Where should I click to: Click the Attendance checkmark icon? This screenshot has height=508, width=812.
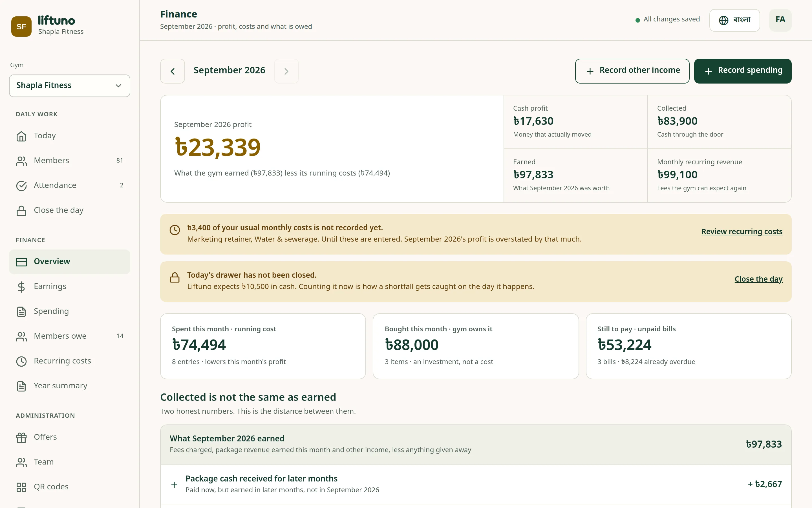point(21,186)
